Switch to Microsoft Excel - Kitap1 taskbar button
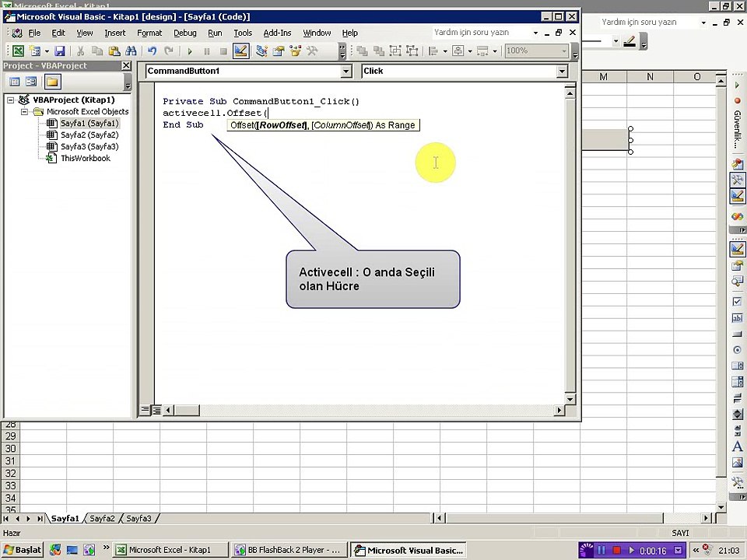The width and height of the screenshot is (747, 560). 170,550
